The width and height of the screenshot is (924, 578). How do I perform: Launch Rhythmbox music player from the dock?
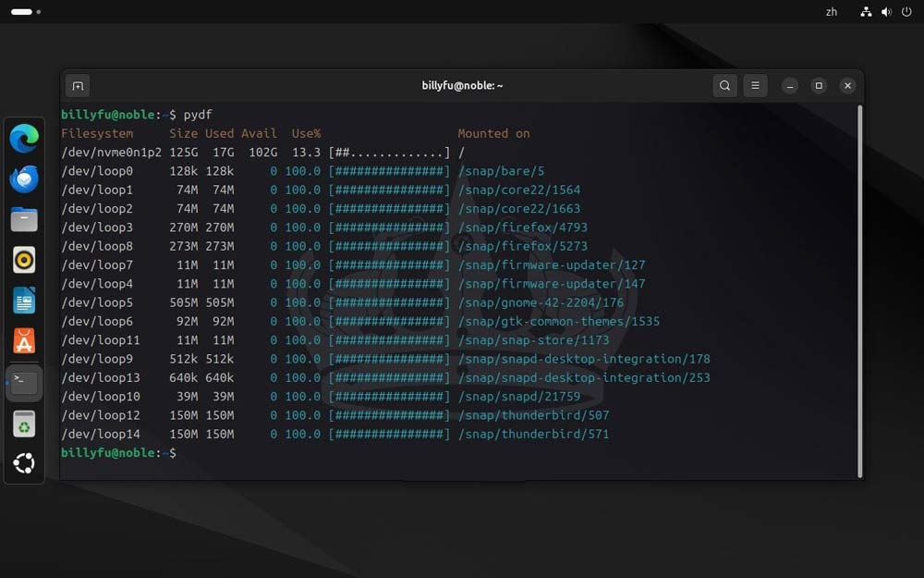point(23,260)
